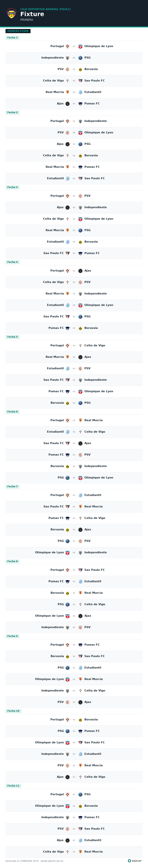Click the Portugal vs Borussia row in Fecha 10
The height and width of the screenshot is (868, 148).
point(74,720)
